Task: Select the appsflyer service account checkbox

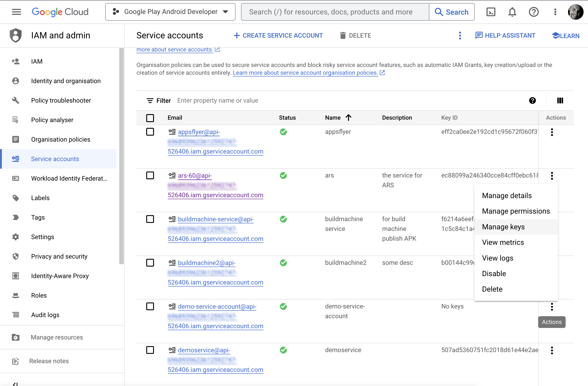Action: 150,132
